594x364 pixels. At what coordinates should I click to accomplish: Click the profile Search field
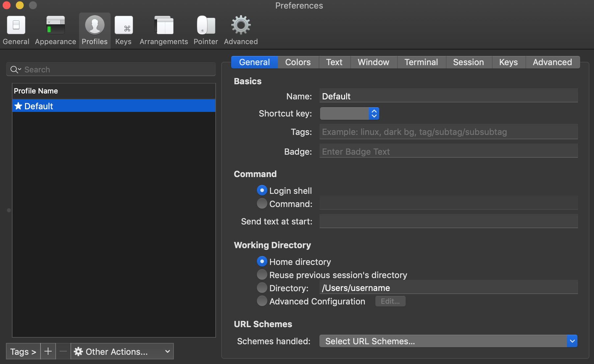[111, 69]
